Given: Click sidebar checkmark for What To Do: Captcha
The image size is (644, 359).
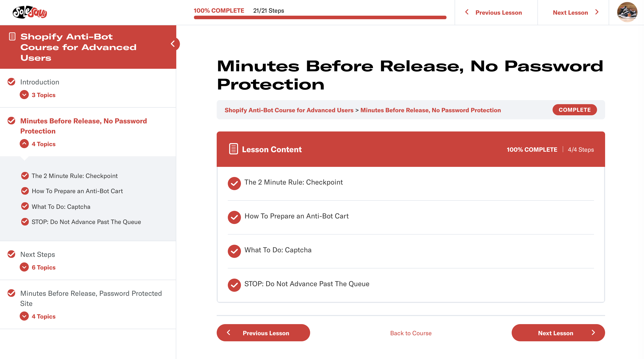Looking at the screenshot, I should pyautogui.click(x=25, y=206).
